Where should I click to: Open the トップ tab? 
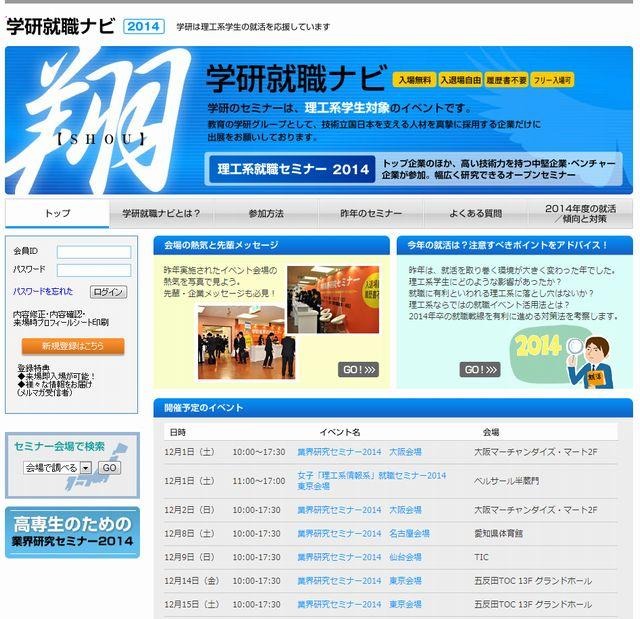57,213
